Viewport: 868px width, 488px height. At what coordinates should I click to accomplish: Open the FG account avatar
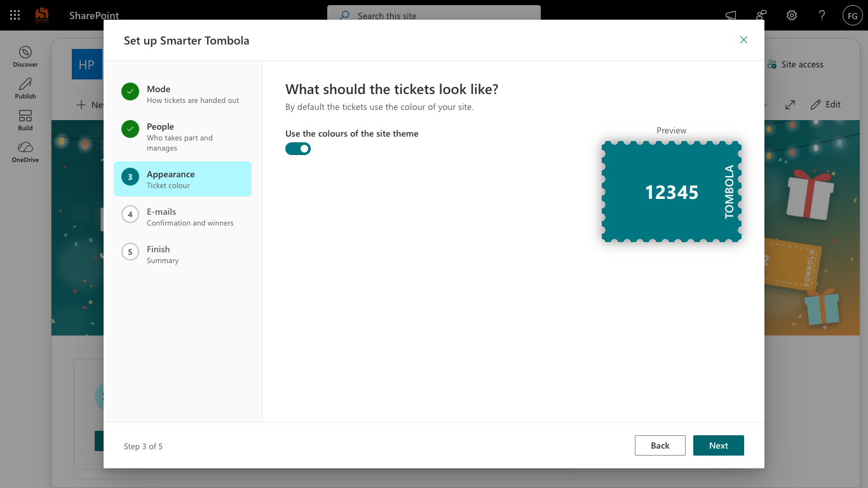pos(853,15)
